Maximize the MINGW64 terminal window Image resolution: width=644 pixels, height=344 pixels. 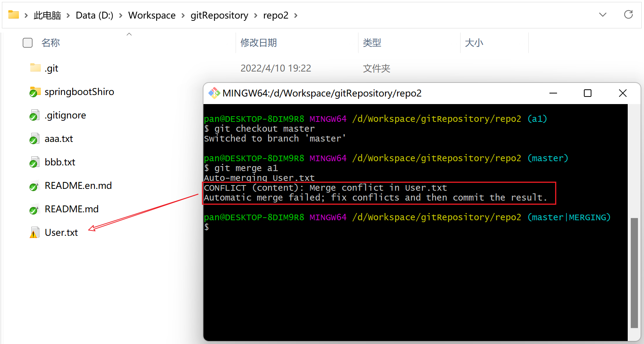point(588,93)
